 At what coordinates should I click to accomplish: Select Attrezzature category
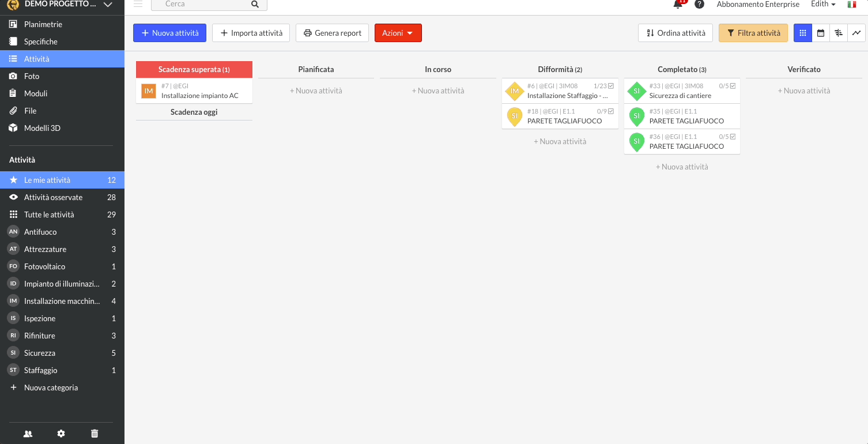[x=62, y=249]
